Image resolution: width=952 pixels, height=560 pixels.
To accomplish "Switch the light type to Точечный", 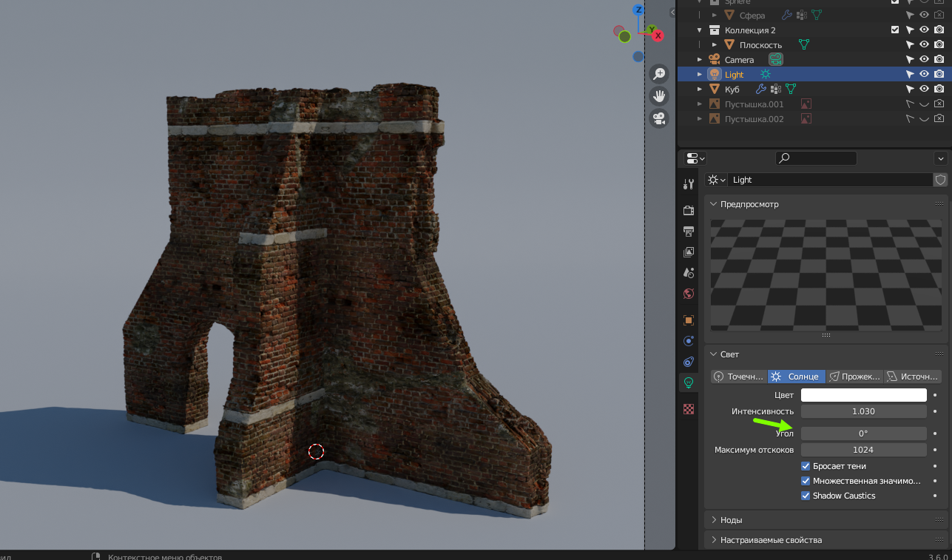I will pyautogui.click(x=738, y=377).
